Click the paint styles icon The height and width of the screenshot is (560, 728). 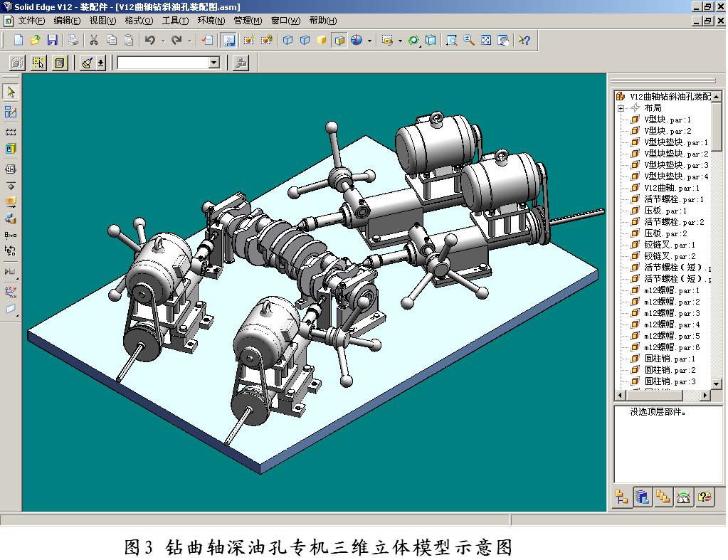click(88, 63)
